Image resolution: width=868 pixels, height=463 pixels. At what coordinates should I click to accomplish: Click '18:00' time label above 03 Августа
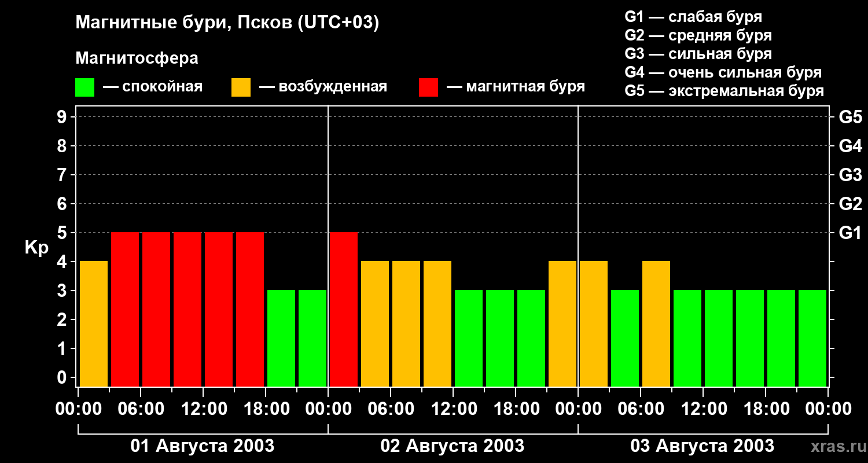pos(766,409)
